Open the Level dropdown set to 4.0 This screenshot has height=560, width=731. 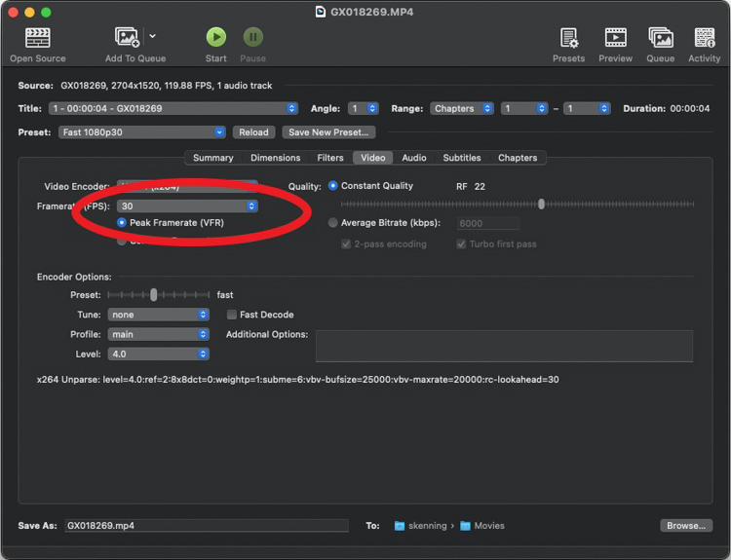pos(158,355)
